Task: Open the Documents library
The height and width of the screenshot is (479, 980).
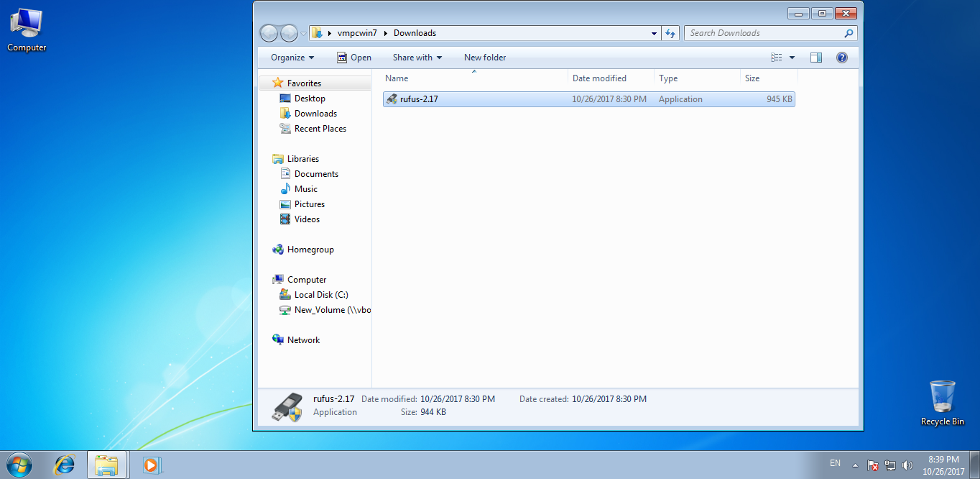Action: click(316, 174)
